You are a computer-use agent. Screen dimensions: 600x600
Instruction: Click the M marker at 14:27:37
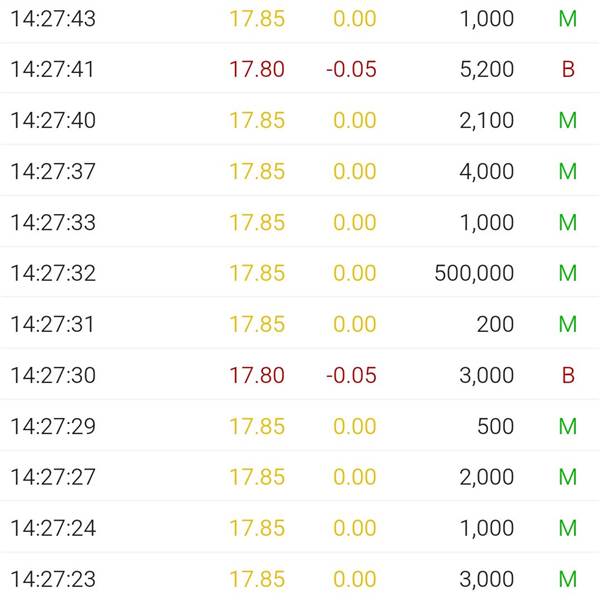click(x=567, y=171)
